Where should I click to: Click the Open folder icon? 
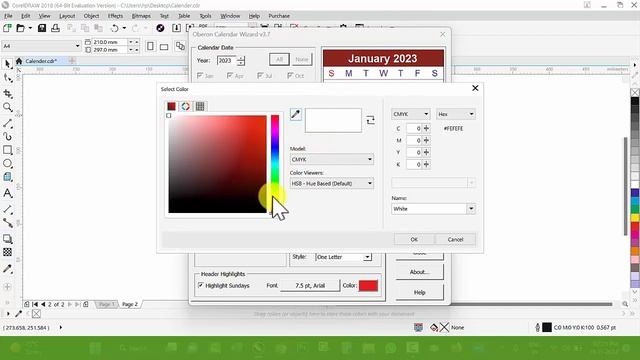point(20,28)
